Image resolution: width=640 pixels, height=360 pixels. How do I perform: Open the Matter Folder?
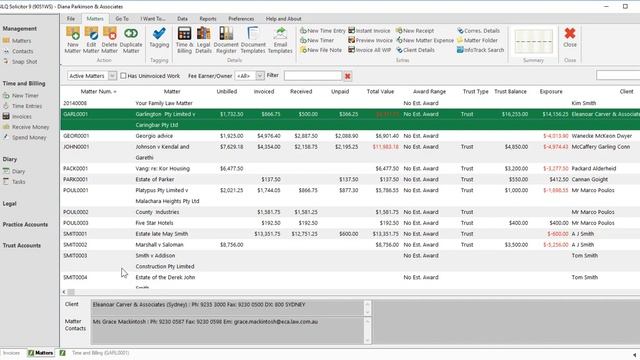(477, 40)
